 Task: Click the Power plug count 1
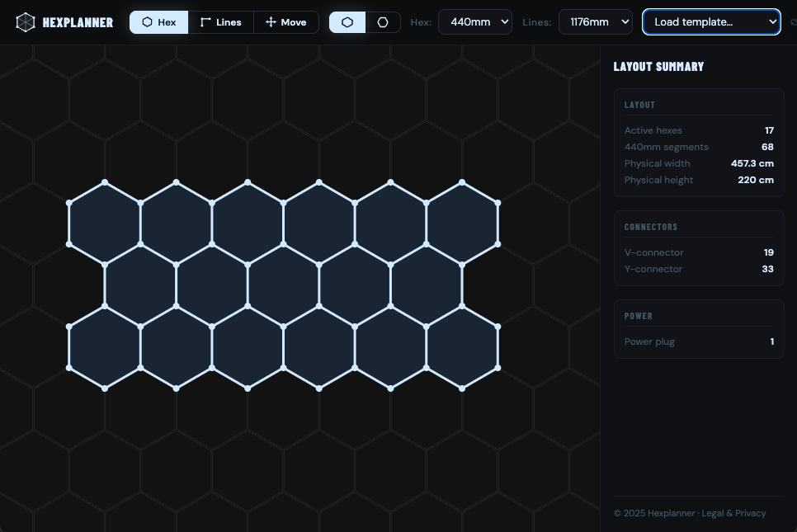click(x=772, y=341)
